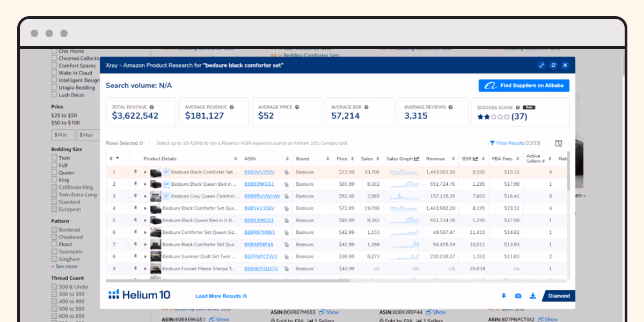Sort table by Price column
The width and height of the screenshot is (644, 322).
point(353,159)
